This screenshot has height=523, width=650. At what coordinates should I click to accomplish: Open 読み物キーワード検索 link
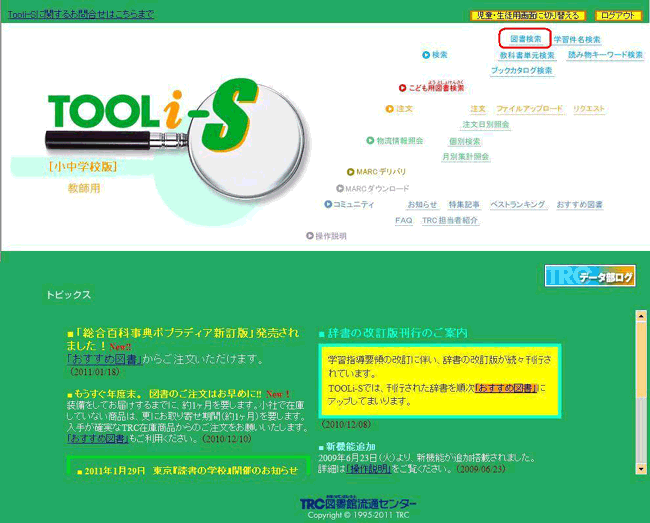pyautogui.click(x=605, y=55)
